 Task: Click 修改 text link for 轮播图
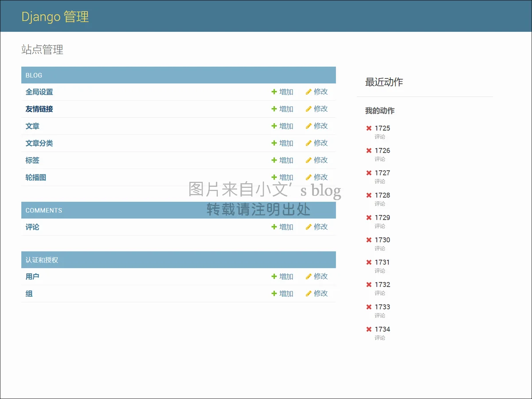[x=321, y=177]
